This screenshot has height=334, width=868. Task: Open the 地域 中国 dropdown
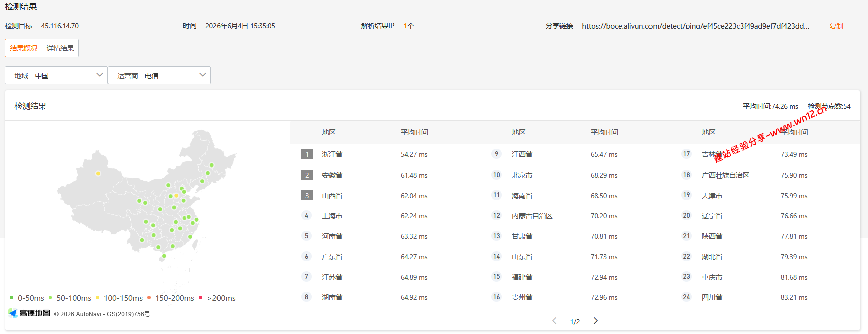tap(56, 75)
